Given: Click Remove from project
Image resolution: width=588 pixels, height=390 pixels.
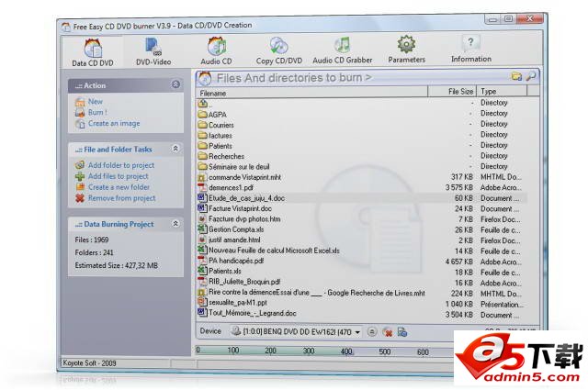Looking at the screenshot, I should point(121,198).
